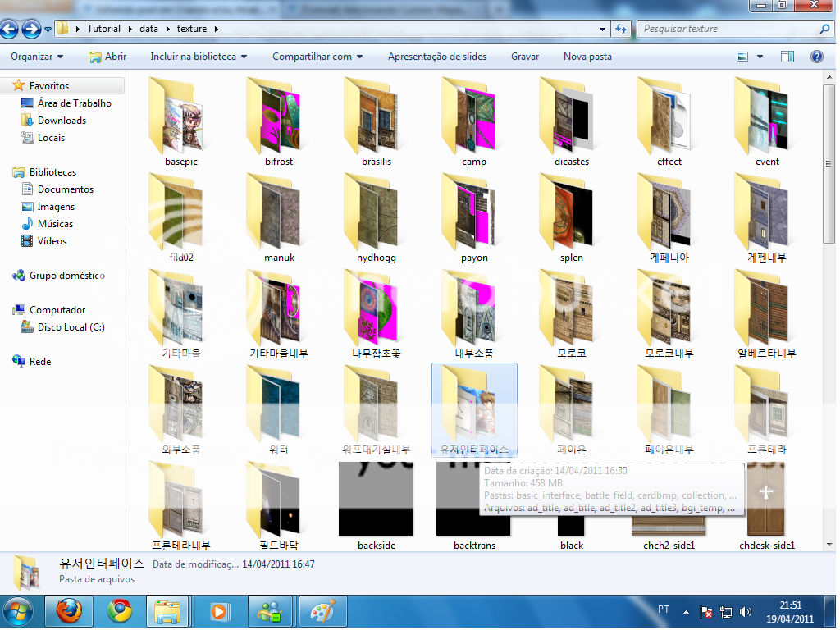
Task: Click Apresentação de slides in toolbar
Action: [x=436, y=57]
